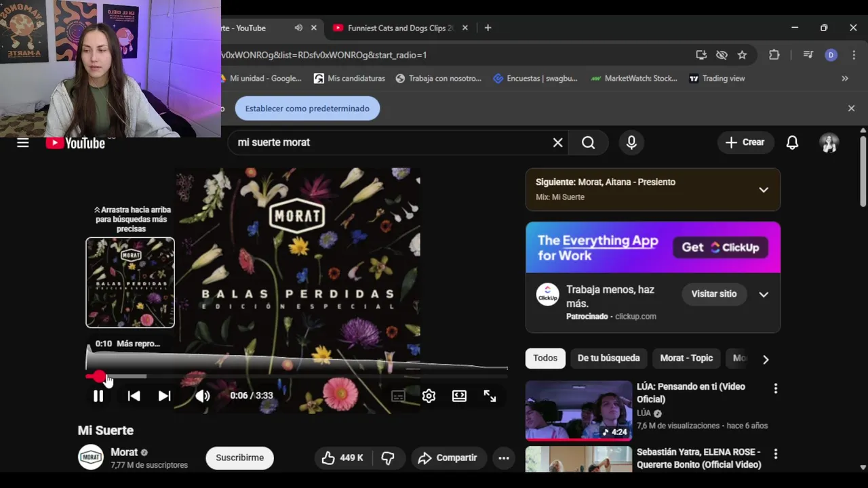This screenshot has width=868, height=488.
Task: Open browser extensions puzzle icon
Action: coord(774,55)
